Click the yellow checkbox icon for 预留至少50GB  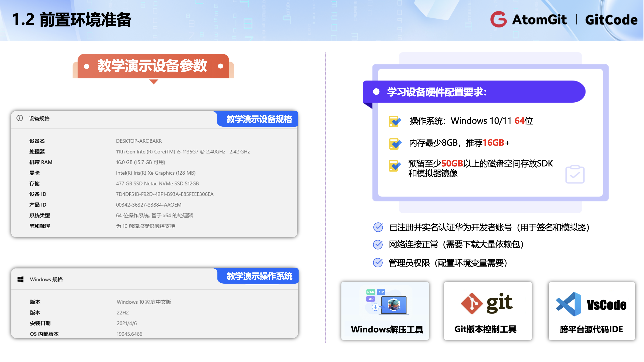click(395, 166)
